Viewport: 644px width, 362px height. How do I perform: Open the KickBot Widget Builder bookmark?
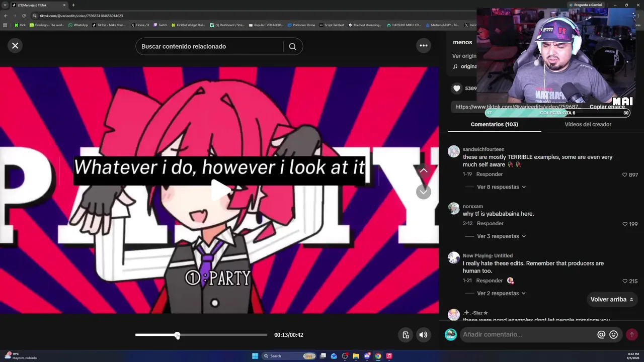189,25
